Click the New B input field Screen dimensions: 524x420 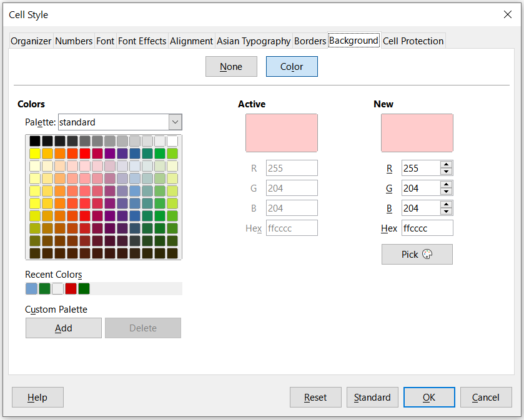point(421,208)
